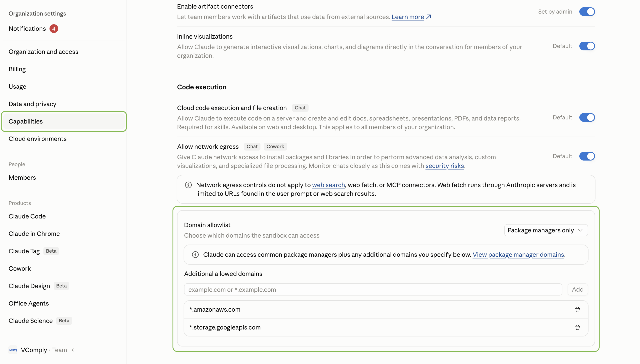Click the *.storage.googleapis.com domain text
This screenshot has height=364, width=640.
[x=225, y=327]
